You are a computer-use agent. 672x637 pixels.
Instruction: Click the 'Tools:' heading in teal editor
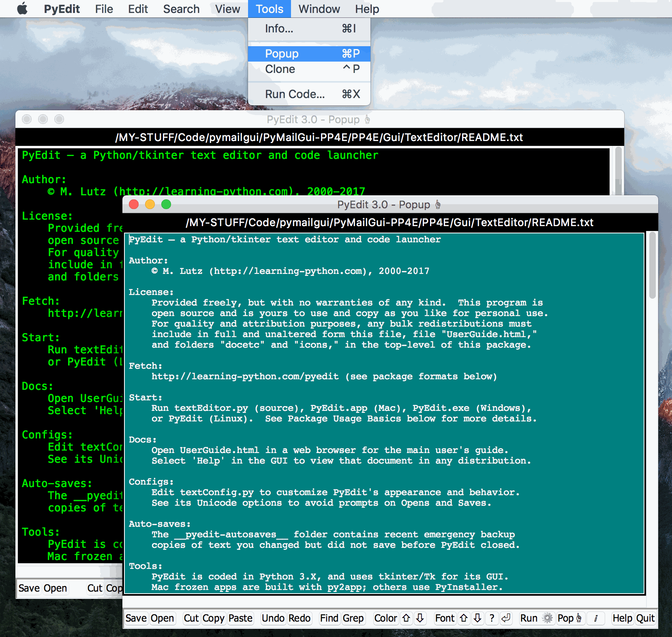pyautogui.click(x=146, y=566)
